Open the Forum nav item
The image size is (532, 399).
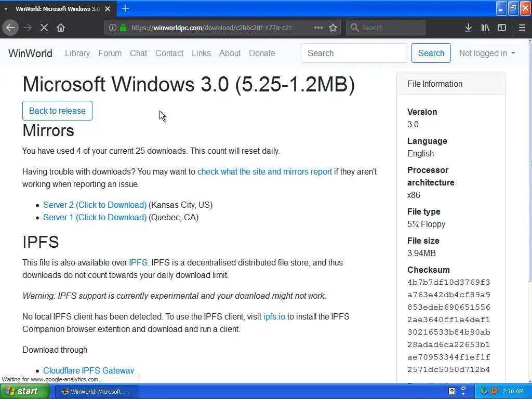110,54
